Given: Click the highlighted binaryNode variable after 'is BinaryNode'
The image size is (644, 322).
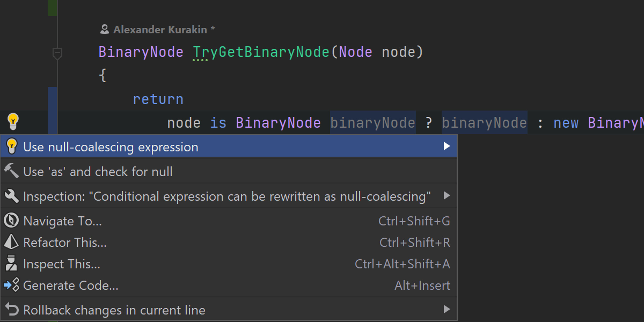Looking at the screenshot, I should (x=372, y=123).
